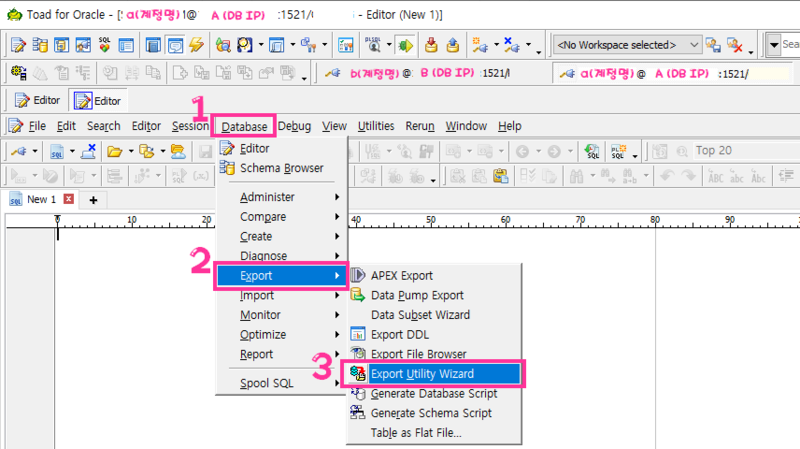
Task: Click the new connection plug icon
Action: (480, 45)
